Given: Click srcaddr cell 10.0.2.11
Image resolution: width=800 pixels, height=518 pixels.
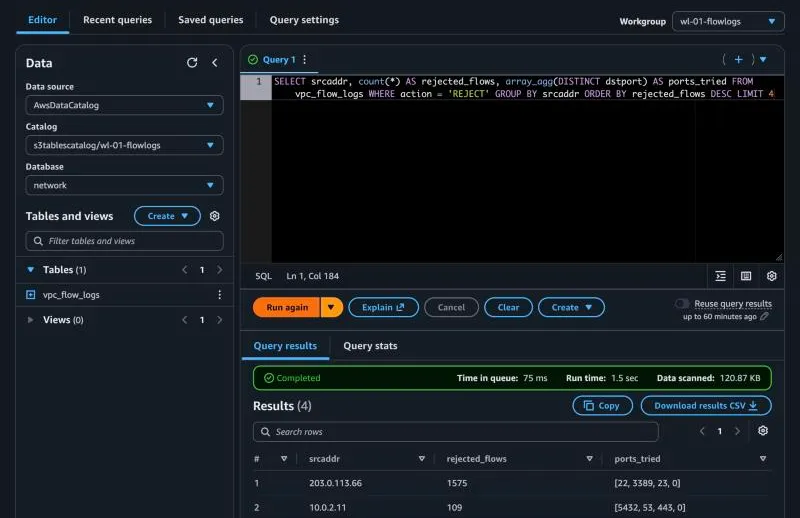Looking at the screenshot, I should coord(328,507).
